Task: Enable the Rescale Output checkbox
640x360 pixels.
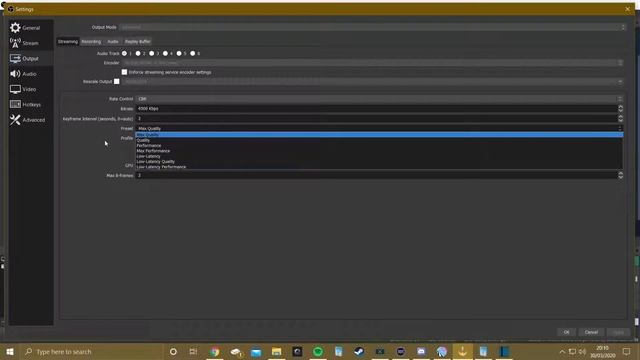Action: (117, 81)
